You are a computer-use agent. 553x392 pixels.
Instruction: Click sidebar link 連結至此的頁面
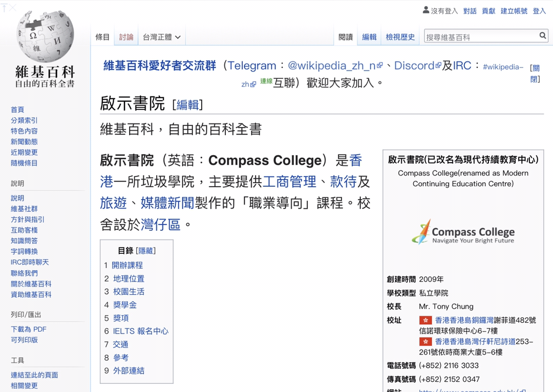click(x=34, y=375)
